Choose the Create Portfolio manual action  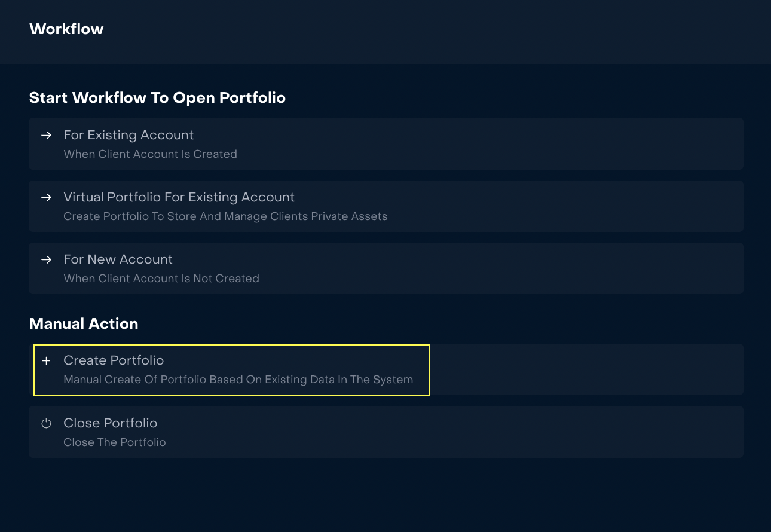point(386,369)
